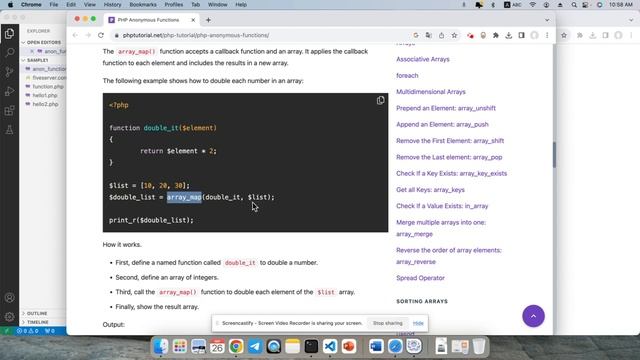Click Google icon in address bar
640x360 pixels.
(x=416, y=36)
